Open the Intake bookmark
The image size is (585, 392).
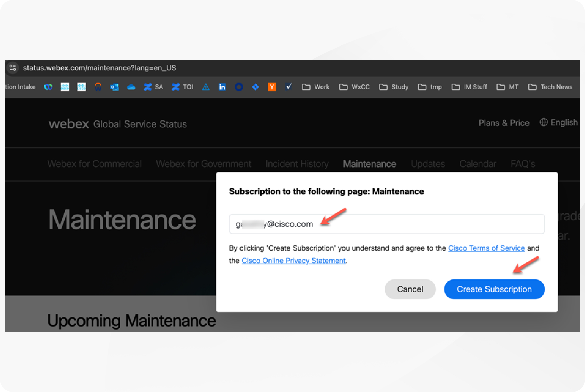20,87
